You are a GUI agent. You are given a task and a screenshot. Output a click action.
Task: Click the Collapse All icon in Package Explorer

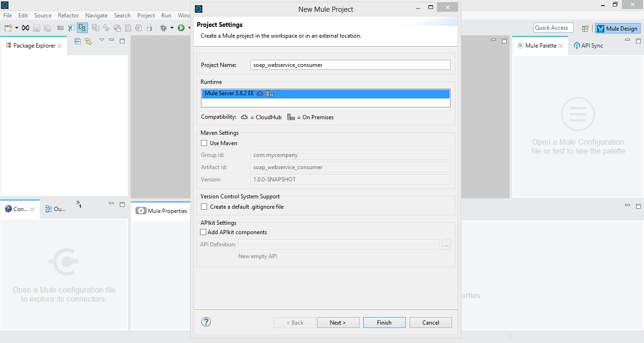point(78,41)
